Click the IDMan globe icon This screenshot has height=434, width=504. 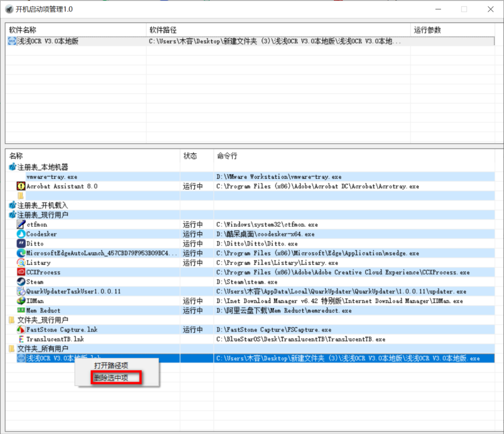[21, 301]
